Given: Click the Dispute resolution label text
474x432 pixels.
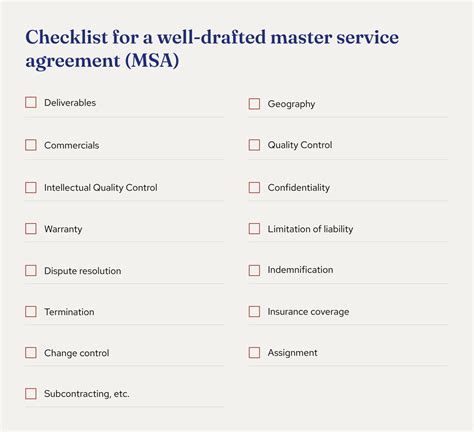Looking at the screenshot, I should pyautogui.click(x=83, y=271).
